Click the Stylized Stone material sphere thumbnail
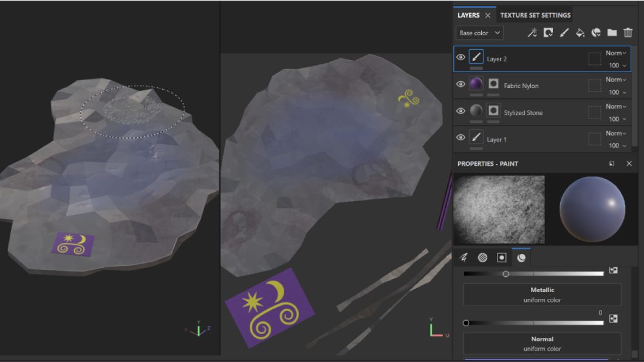Viewport: 644px width, 362px height. (476, 111)
